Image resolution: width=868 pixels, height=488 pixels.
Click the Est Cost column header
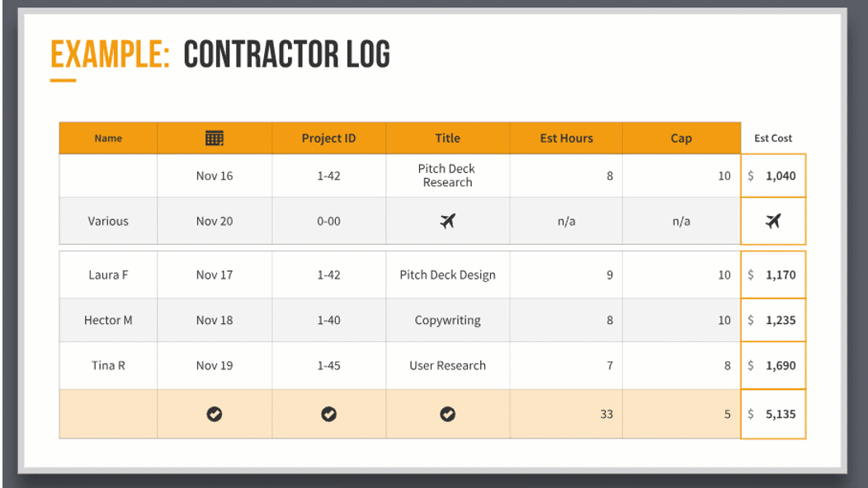(x=773, y=138)
